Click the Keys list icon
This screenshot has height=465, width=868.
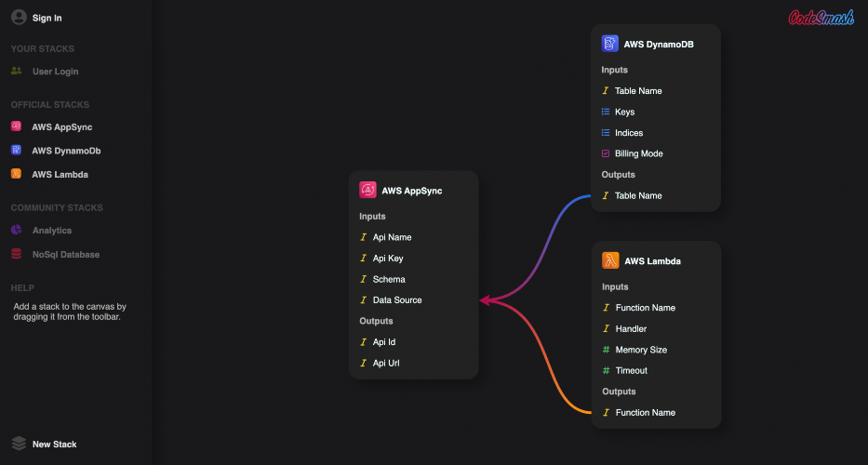pyautogui.click(x=606, y=112)
